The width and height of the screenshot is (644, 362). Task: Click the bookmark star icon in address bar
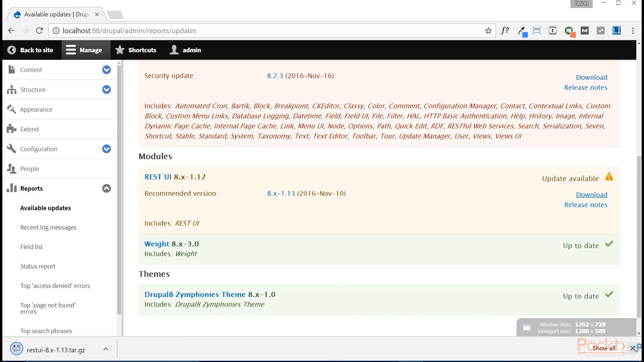pyautogui.click(x=488, y=31)
